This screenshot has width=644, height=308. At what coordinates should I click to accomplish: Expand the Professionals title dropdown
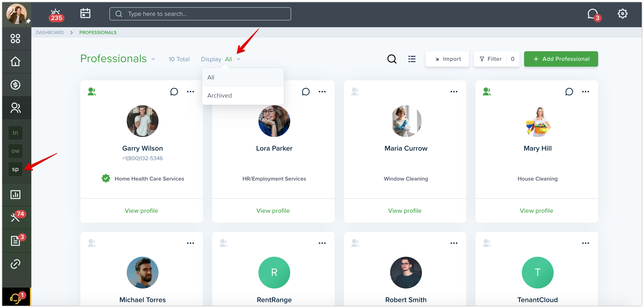pyautogui.click(x=153, y=59)
